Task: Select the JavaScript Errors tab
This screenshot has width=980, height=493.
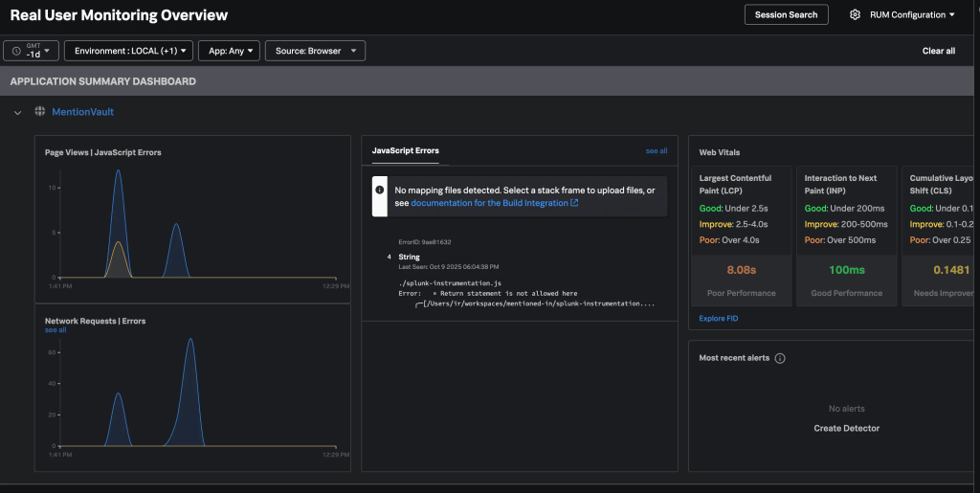Action: point(405,151)
